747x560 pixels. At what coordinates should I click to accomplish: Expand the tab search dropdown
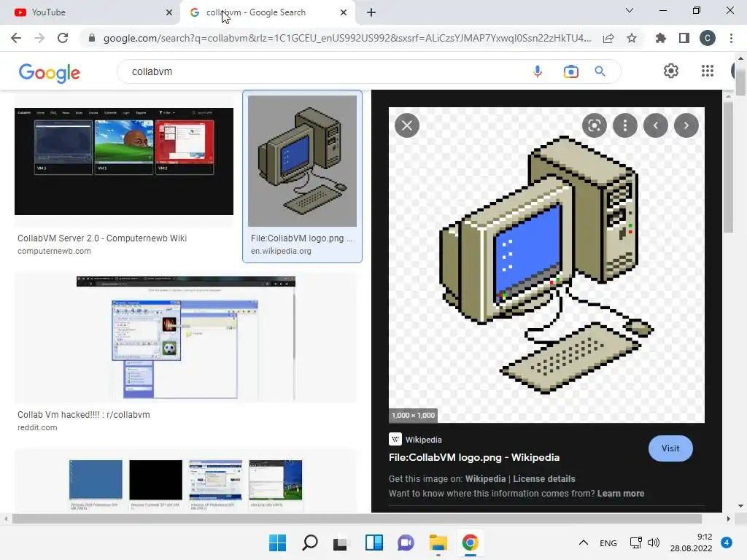tap(630, 10)
